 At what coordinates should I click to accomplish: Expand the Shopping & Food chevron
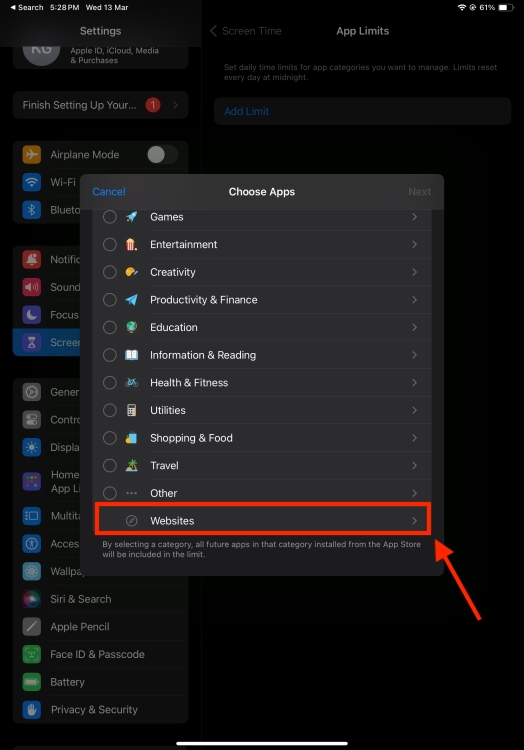(x=415, y=438)
